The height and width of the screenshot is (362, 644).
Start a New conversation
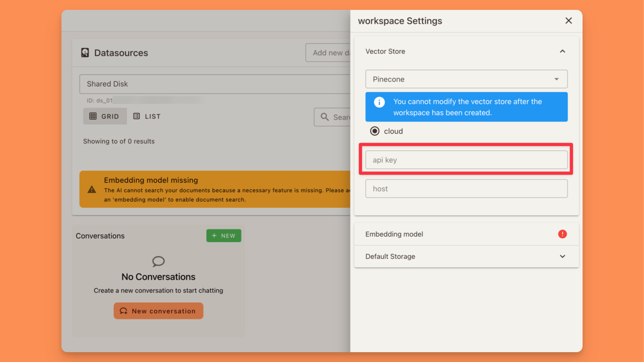[158, 311]
